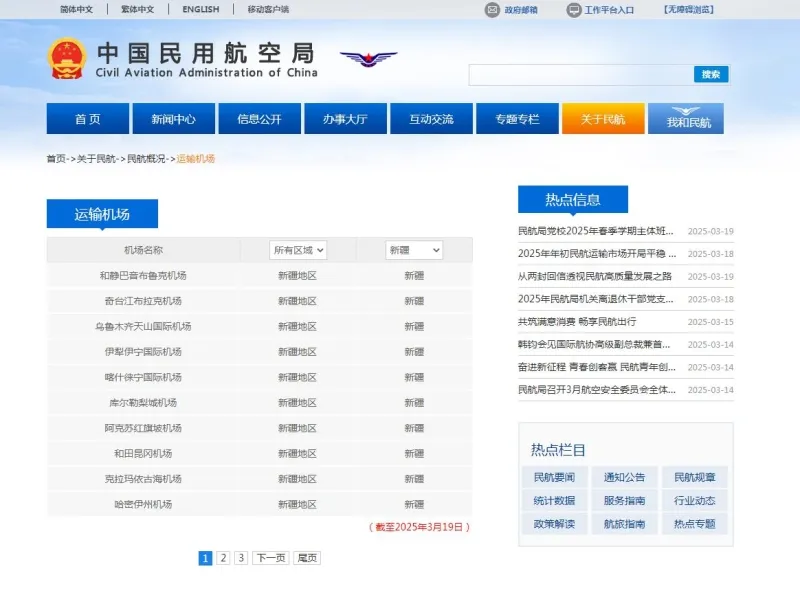Expand the 所有区域 region dropdown
Screen dimensions: 800x593
298,250
